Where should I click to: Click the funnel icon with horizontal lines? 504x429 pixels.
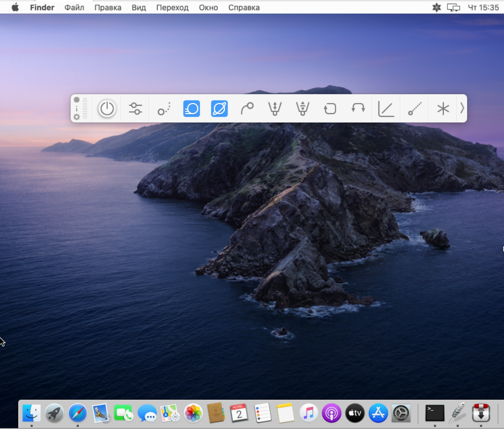tap(302, 109)
